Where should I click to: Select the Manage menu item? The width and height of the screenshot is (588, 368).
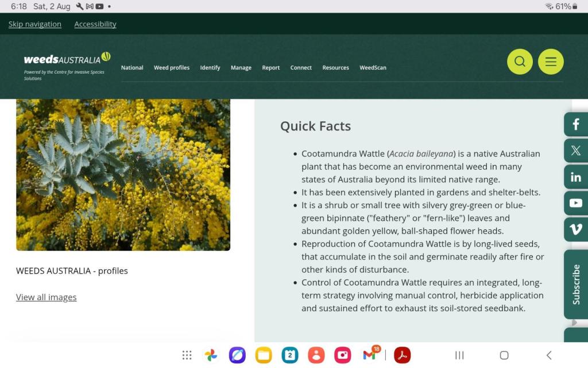pos(241,68)
